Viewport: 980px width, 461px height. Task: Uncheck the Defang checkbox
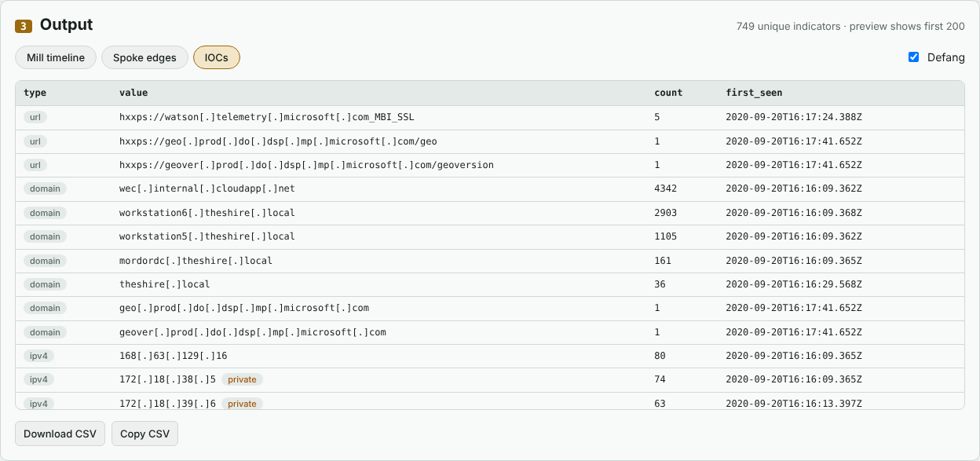(913, 57)
